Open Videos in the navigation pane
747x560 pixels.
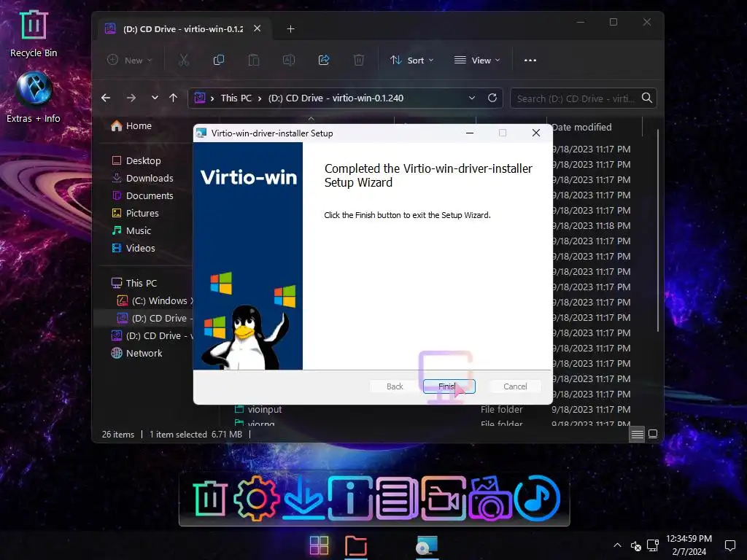pyautogui.click(x=133, y=248)
